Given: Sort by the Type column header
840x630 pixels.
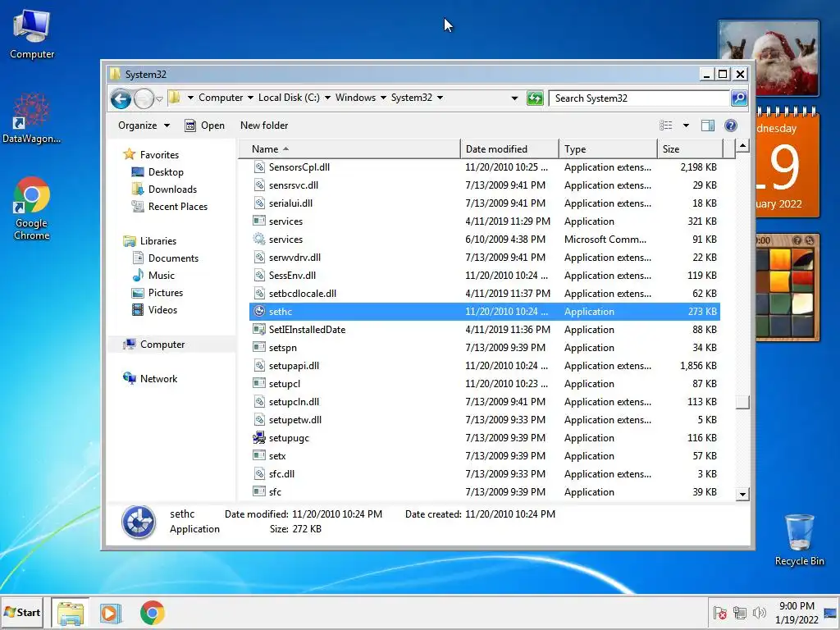Looking at the screenshot, I should [x=608, y=149].
